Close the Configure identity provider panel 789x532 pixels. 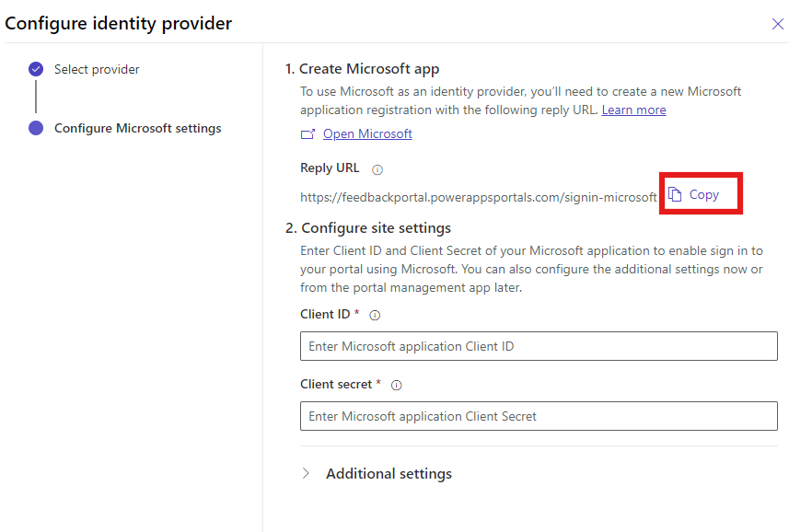tap(777, 24)
